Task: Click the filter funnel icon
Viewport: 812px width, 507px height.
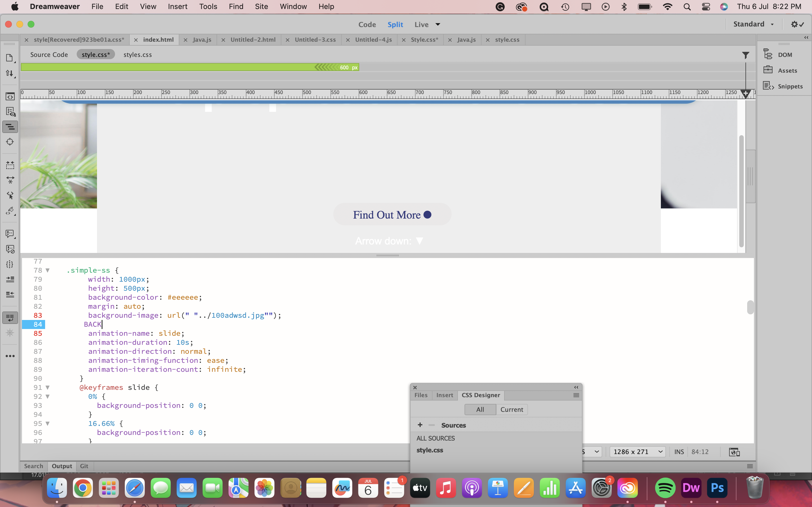Action: (x=745, y=55)
